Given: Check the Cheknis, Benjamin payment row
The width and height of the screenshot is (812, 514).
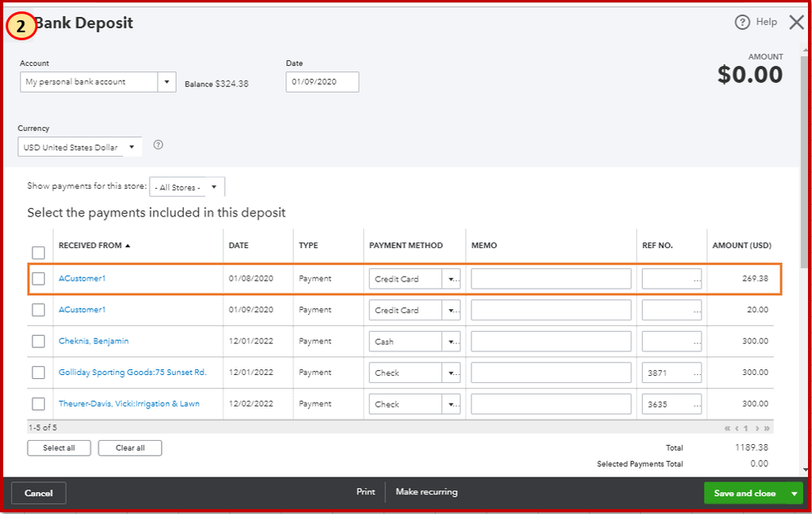Looking at the screenshot, I should tap(38, 342).
